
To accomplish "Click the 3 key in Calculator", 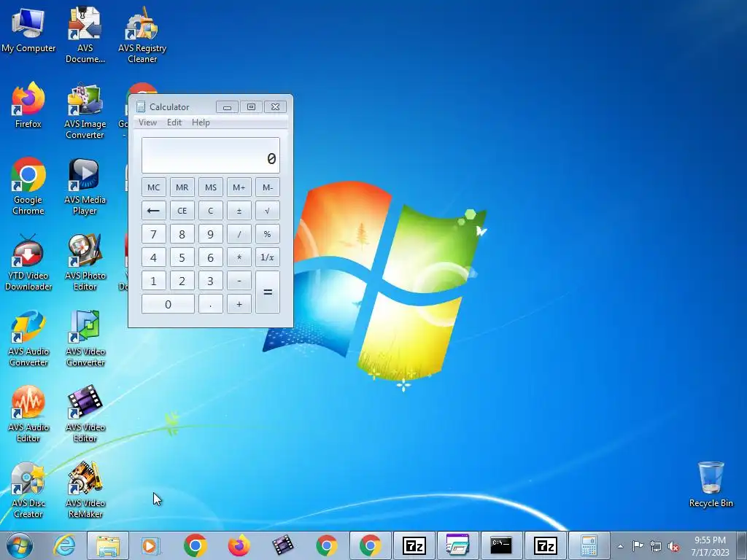I will (x=211, y=281).
